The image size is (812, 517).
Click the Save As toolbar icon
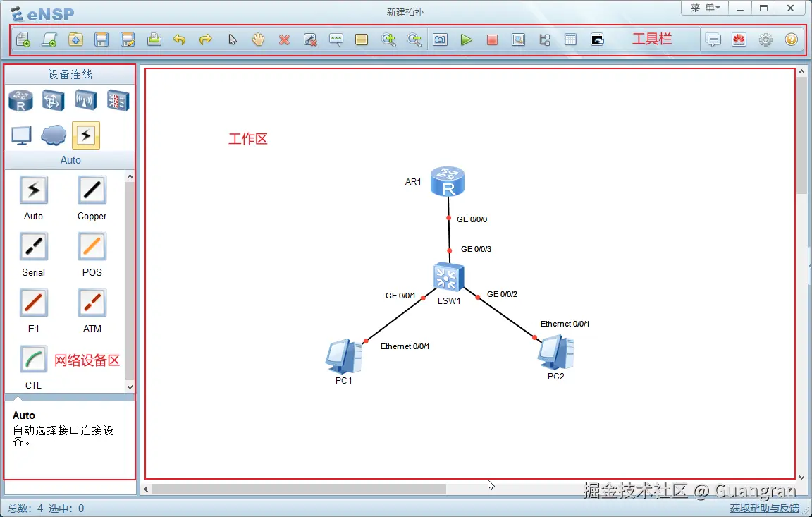(x=128, y=39)
